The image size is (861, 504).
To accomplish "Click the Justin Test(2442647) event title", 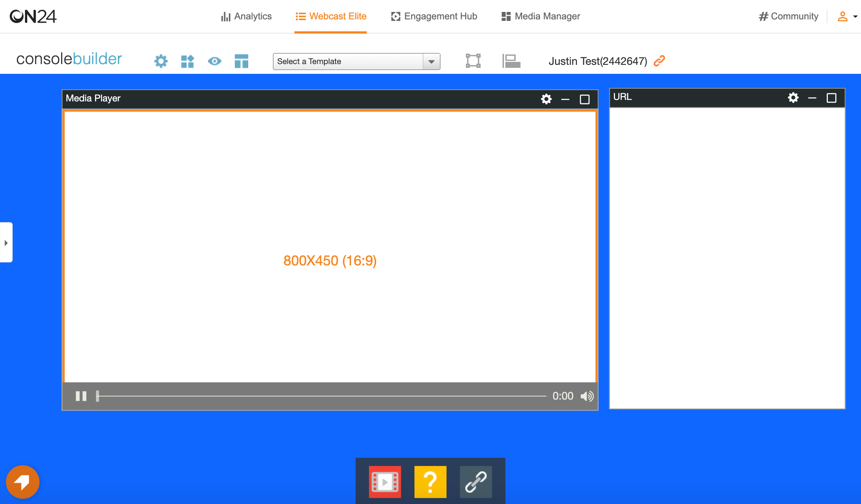I will pyautogui.click(x=598, y=61).
